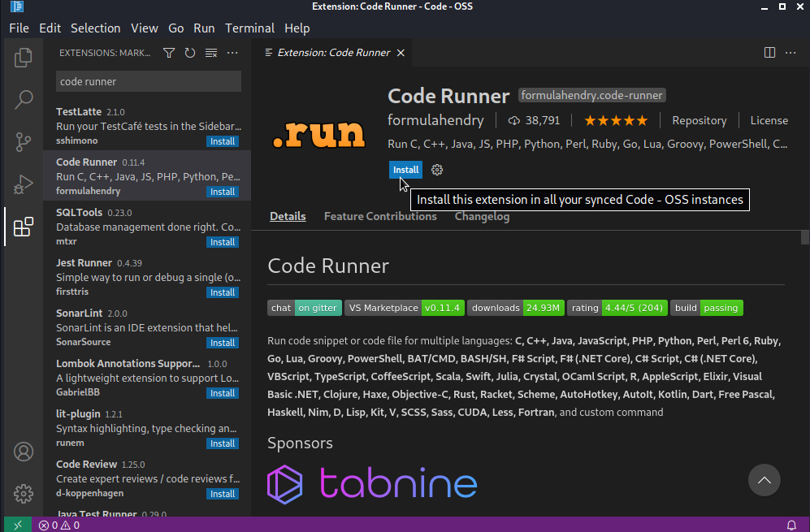Click the formulahendry.code-runner identifier
Screen dimensions: 810x532
(x=591, y=96)
